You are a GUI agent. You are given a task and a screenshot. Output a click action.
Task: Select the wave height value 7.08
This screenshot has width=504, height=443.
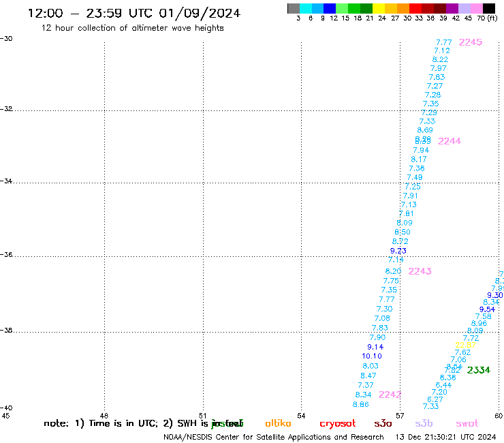pyautogui.click(x=382, y=318)
